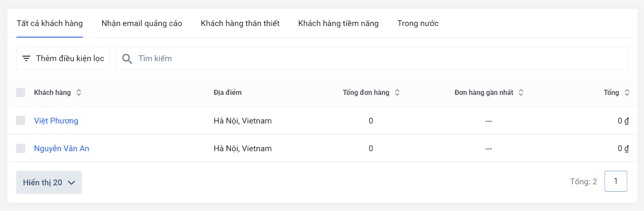Open customer Nguyễn Văn An link
Viewport: 644px width, 211px height.
tap(62, 148)
